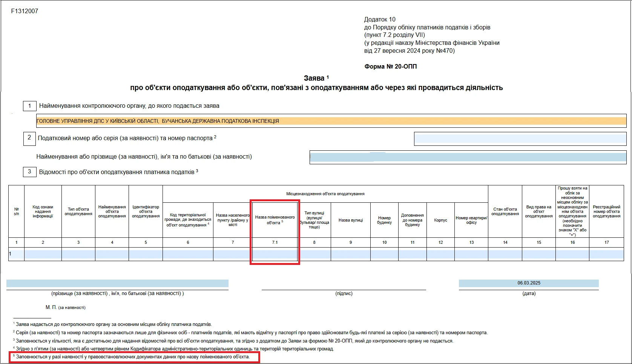Viewport: 632px width, 364px height.
Task: Click the tax number or passport input field
Action: pyautogui.click(x=520, y=139)
